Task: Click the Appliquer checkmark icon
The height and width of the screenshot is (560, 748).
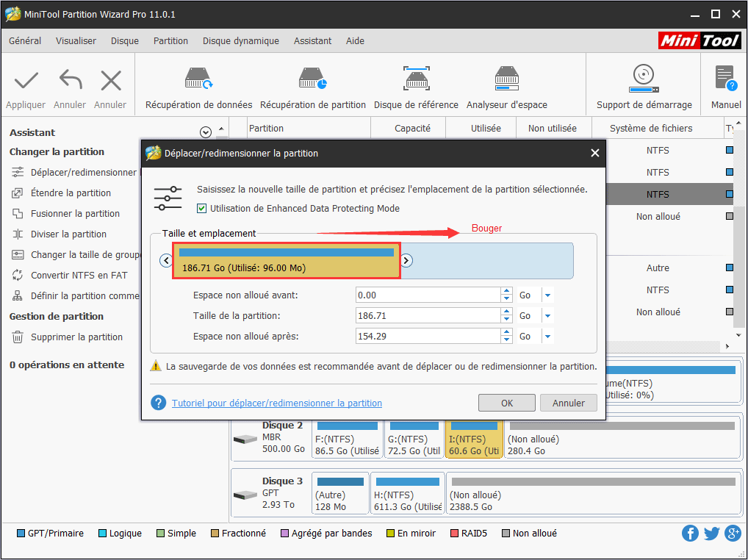Action: (x=26, y=81)
